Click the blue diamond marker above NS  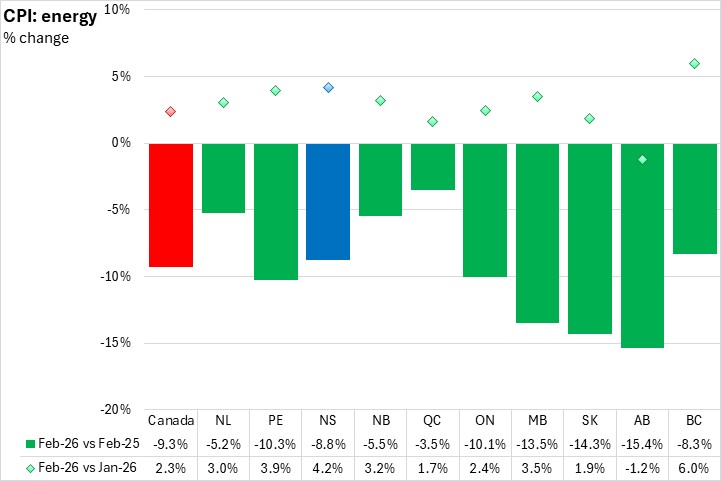pos(328,88)
